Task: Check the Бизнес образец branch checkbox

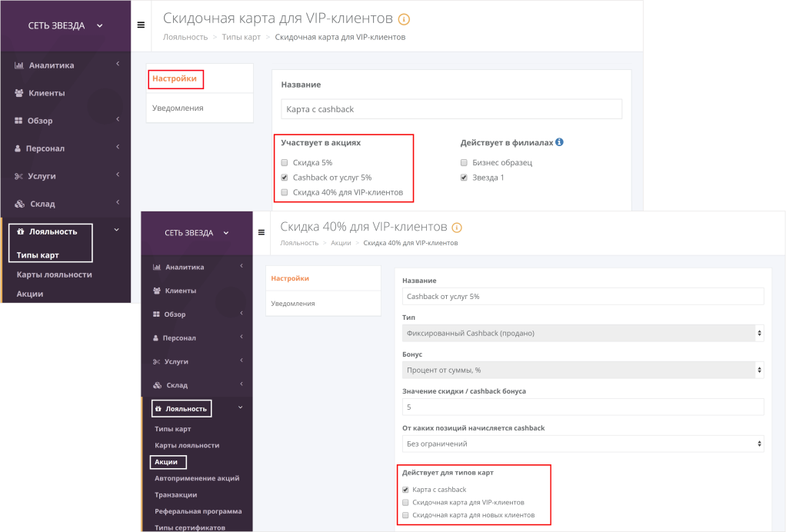Action: (x=464, y=163)
